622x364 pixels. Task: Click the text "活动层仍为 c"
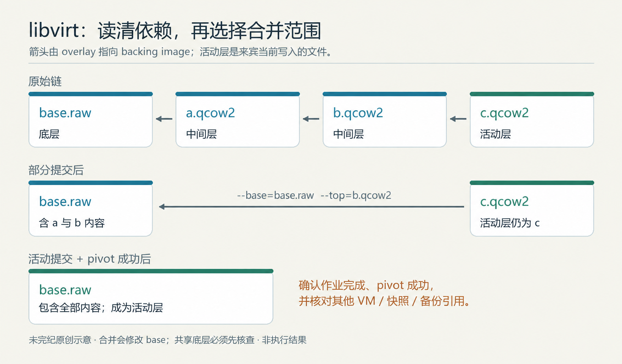click(x=510, y=223)
